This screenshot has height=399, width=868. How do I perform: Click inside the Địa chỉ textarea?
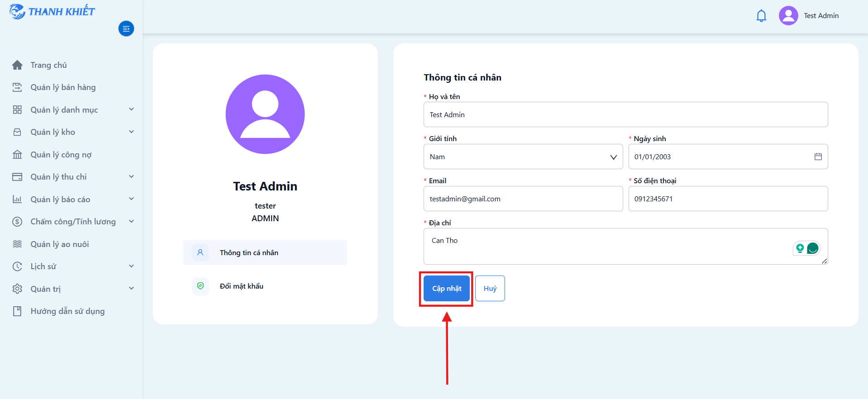[626, 246]
